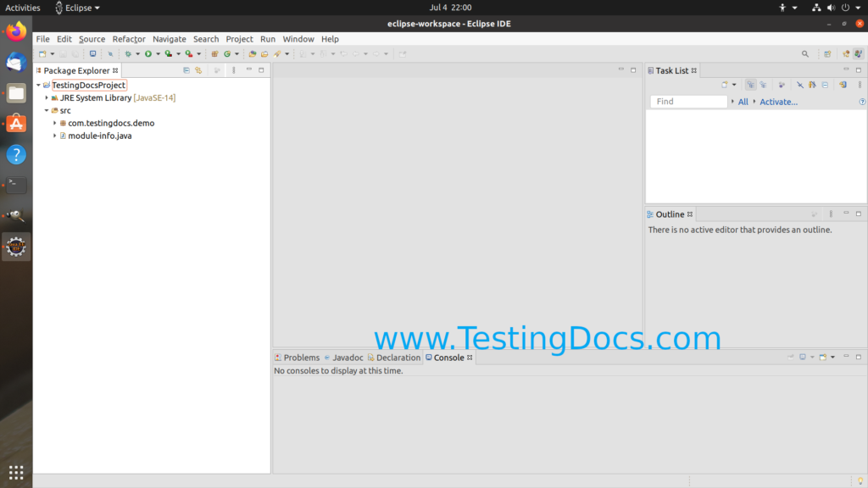
Task: Open the Refactor menu
Action: [x=129, y=39]
